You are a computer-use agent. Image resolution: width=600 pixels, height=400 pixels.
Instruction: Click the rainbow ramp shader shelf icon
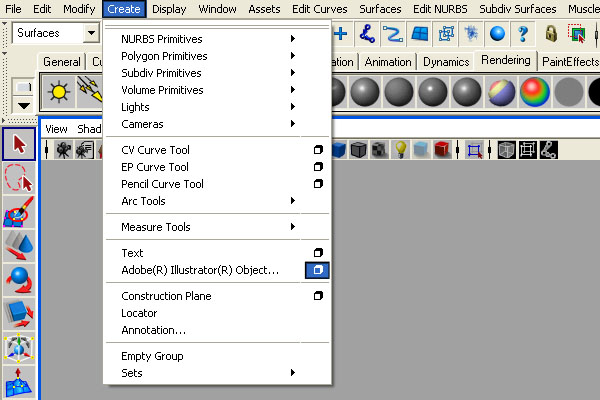534,92
